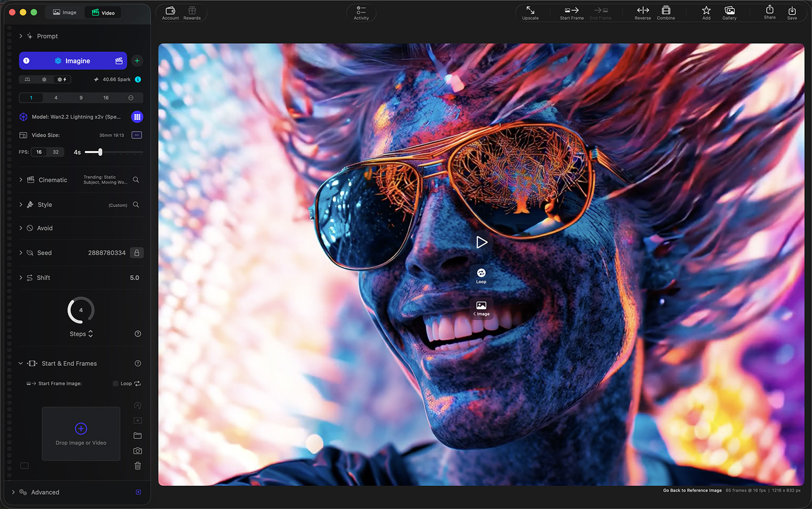Select the Video tab

104,13
